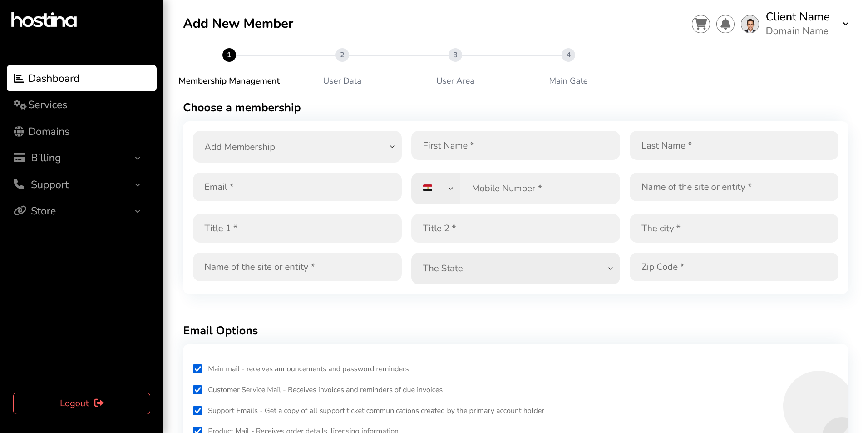
Task: Select Dashboard in the sidebar
Action: [82, 78]
